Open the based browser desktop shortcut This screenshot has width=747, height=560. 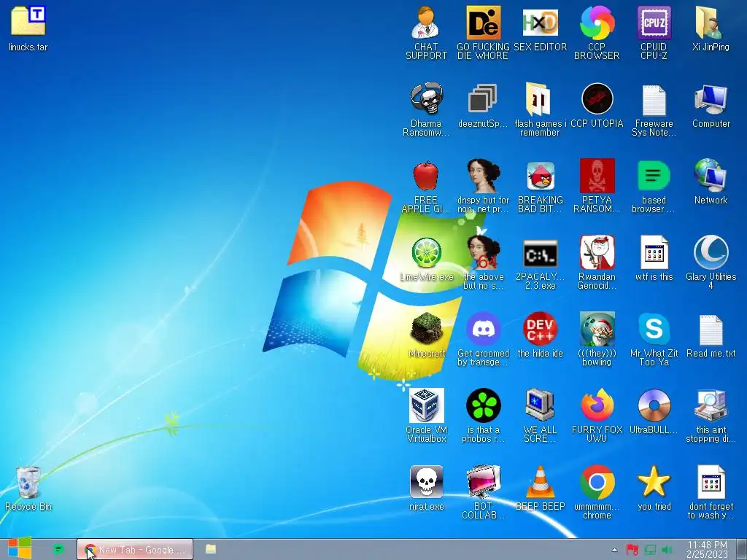654,187
